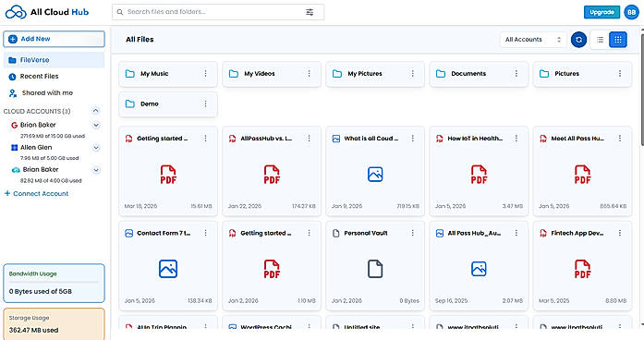
Task: Open the Personal Vault file thumbnail
Action: (x=375, y=269)
